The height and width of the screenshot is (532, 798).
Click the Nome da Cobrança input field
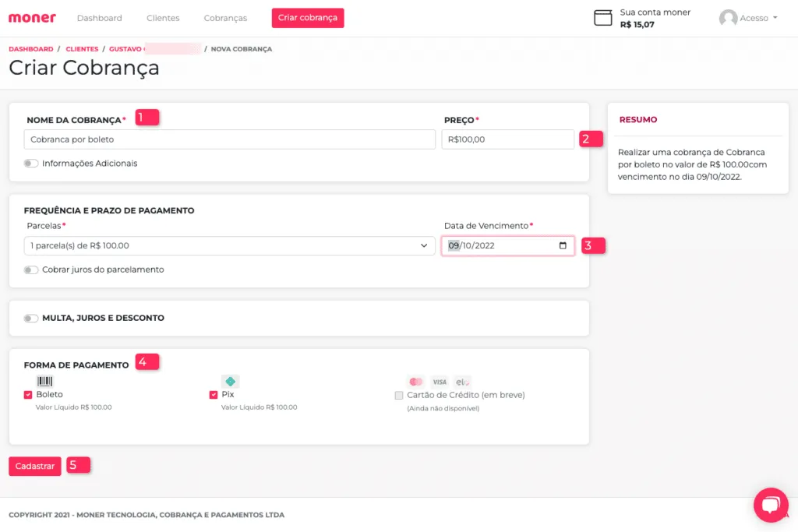[229, 139]
